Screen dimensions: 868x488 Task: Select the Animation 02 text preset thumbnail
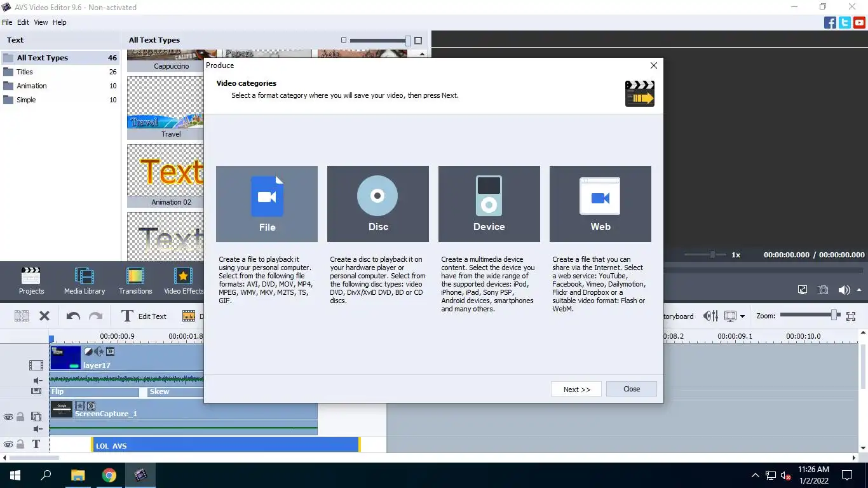click(166, 175)
